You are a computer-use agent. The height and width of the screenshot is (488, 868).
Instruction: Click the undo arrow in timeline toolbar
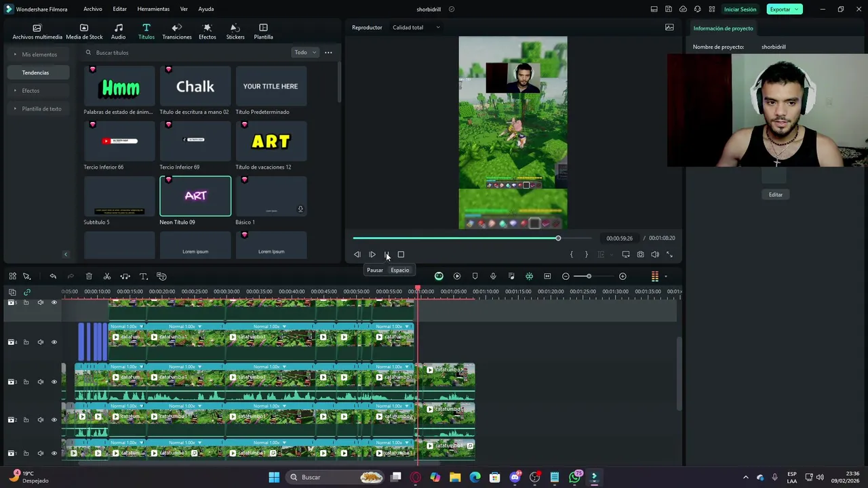[x=53, y=277]
